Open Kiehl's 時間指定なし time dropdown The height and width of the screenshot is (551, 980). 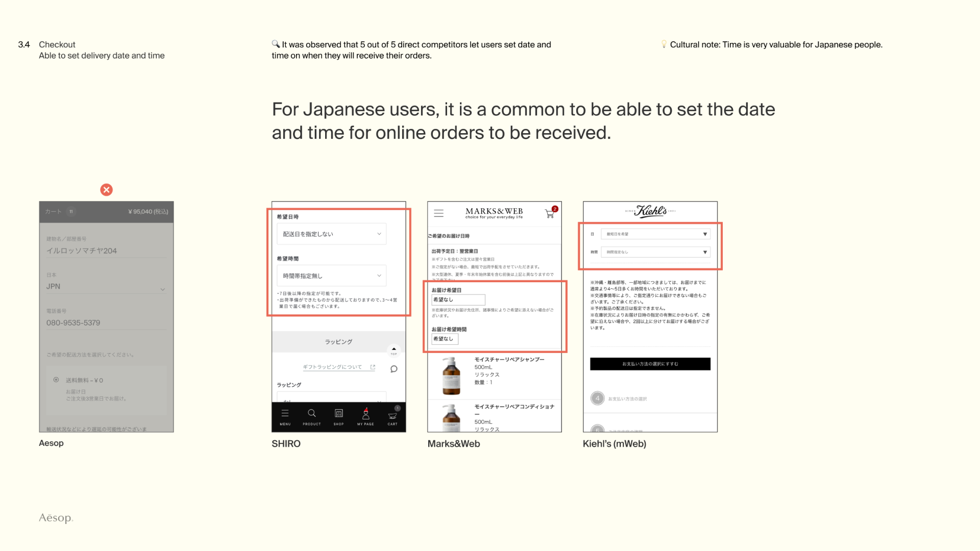655,252
